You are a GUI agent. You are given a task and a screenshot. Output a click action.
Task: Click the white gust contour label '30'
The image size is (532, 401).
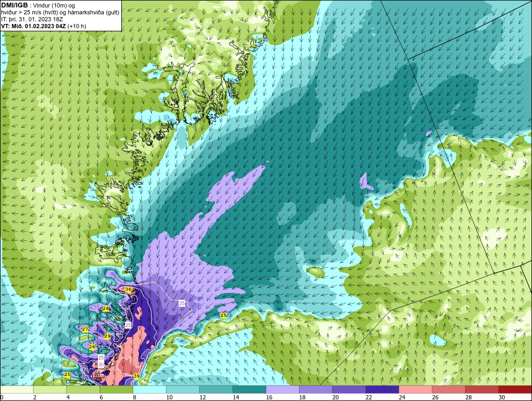pos(101,364)
